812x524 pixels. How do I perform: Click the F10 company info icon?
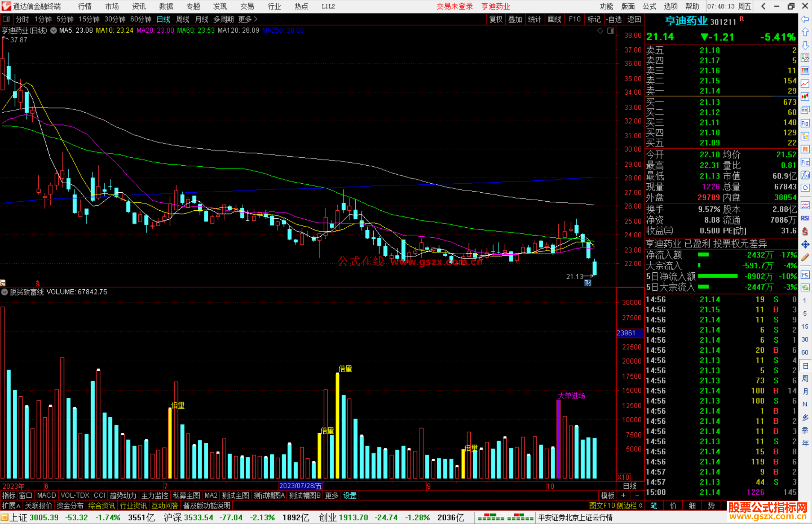[805, 123]
